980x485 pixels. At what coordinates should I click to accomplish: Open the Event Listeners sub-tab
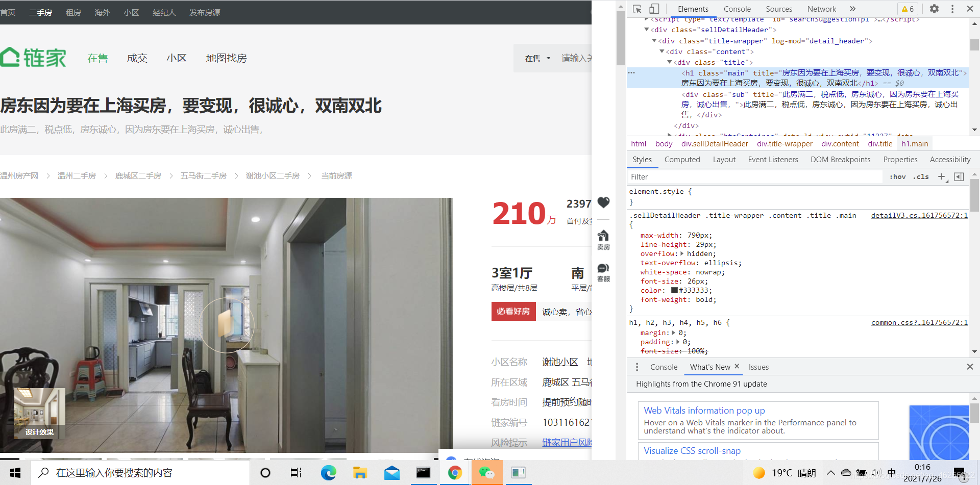tap(773, 160)
